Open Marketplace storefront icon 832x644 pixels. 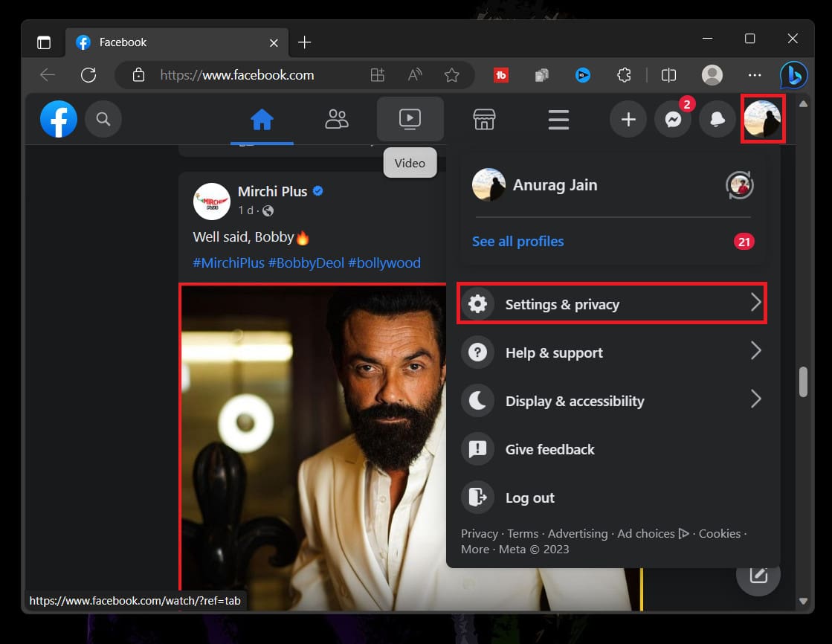pos(484,119)
